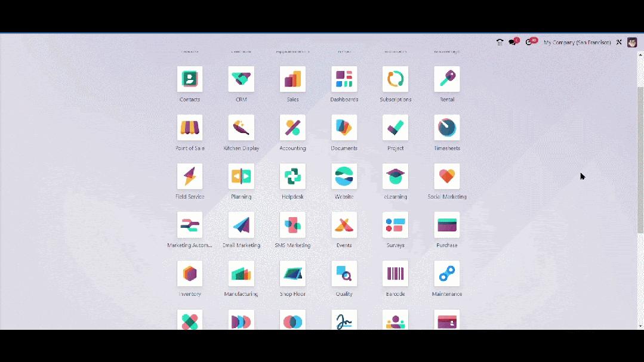View pending activities from the clock icon
This screenshot has height=362, width=644.
pos(529,42)
